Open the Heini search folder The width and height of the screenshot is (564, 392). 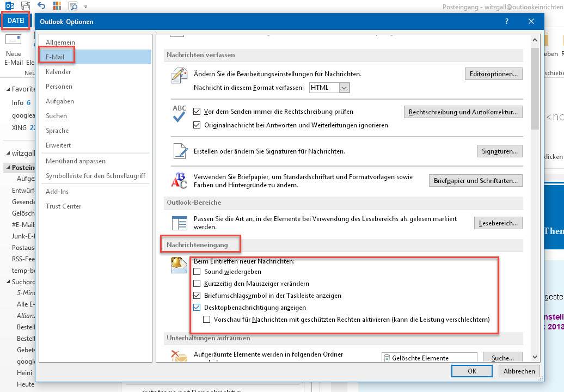coord(24,372)
